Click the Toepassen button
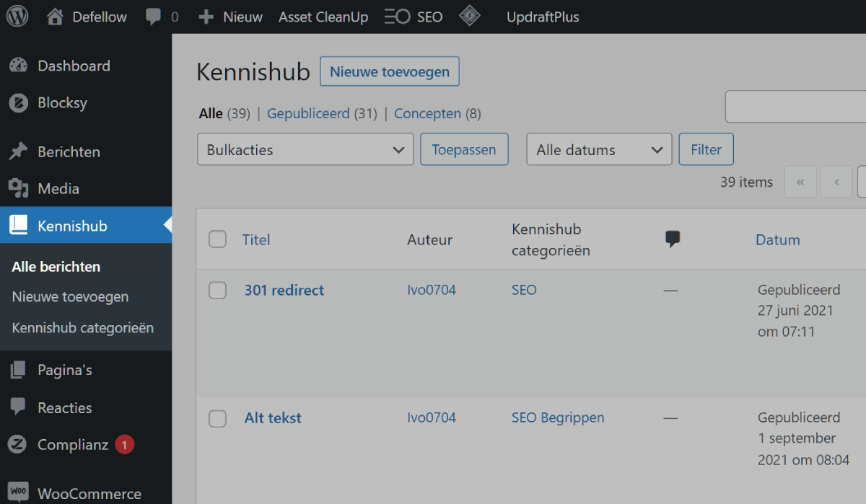The width and height of the screenshot is (866, 504). pos(464,149)
